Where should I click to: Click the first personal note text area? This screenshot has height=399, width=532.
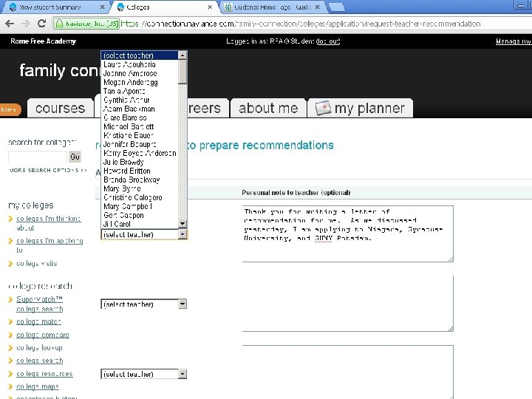348,233
